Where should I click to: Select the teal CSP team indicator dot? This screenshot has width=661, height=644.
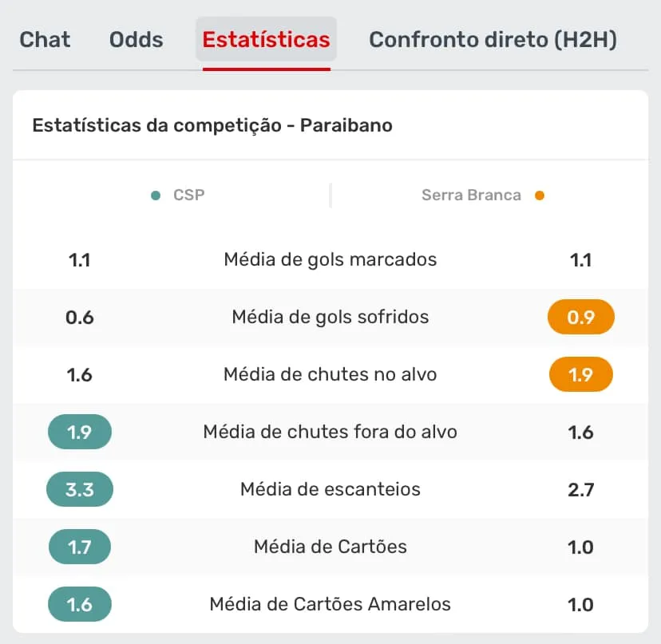point(155,194)
